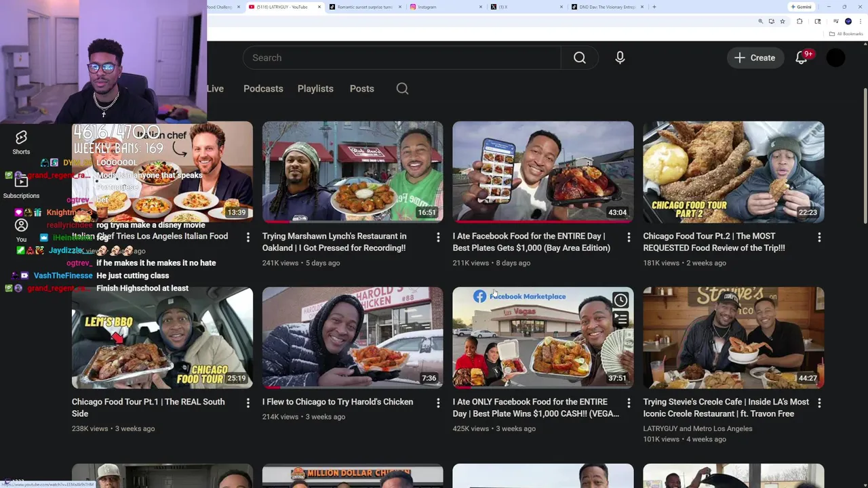The width and height of the screenshot is (868, 488).
Task: Open title 'I Flew to Chicago to Try Harold's Chicken'
Action: pos(338,402)
